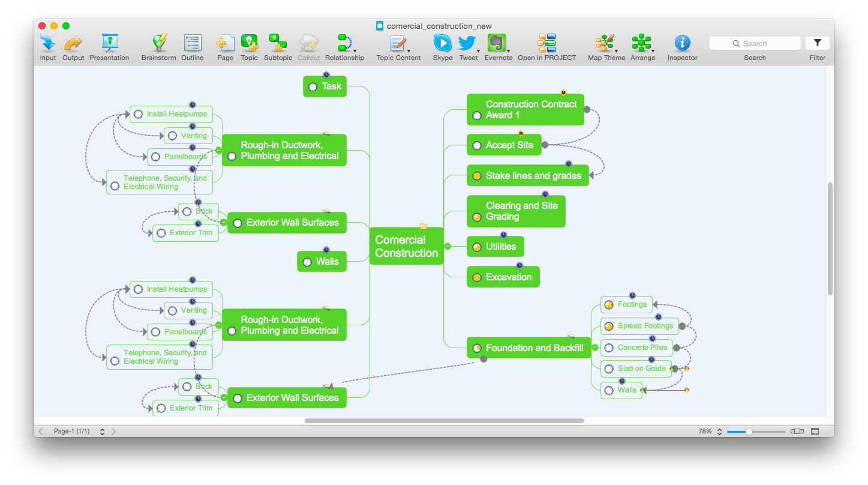Toggle progress circle on Accept Site

point(477,145)
